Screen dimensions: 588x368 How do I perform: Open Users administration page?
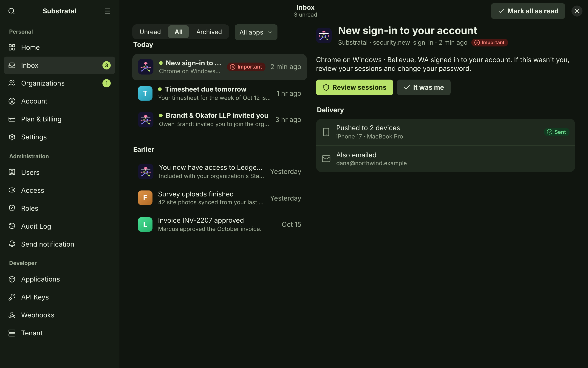(59, 172)
